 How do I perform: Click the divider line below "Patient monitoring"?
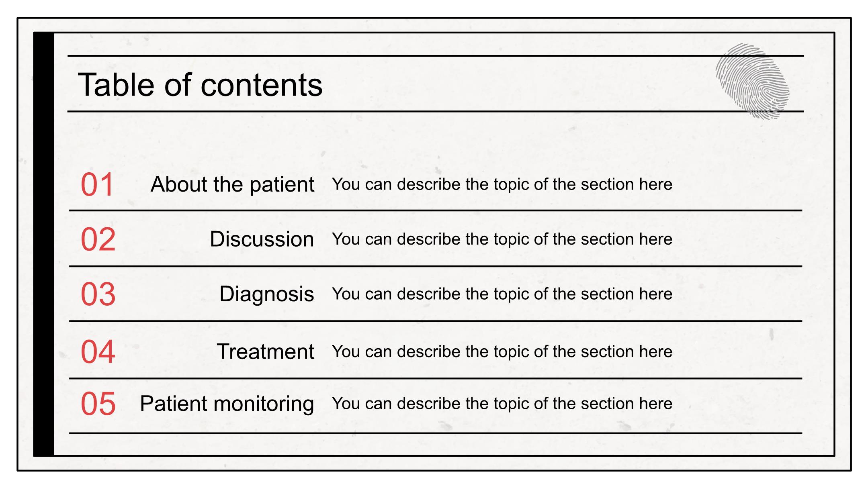(x=435, y=433)
